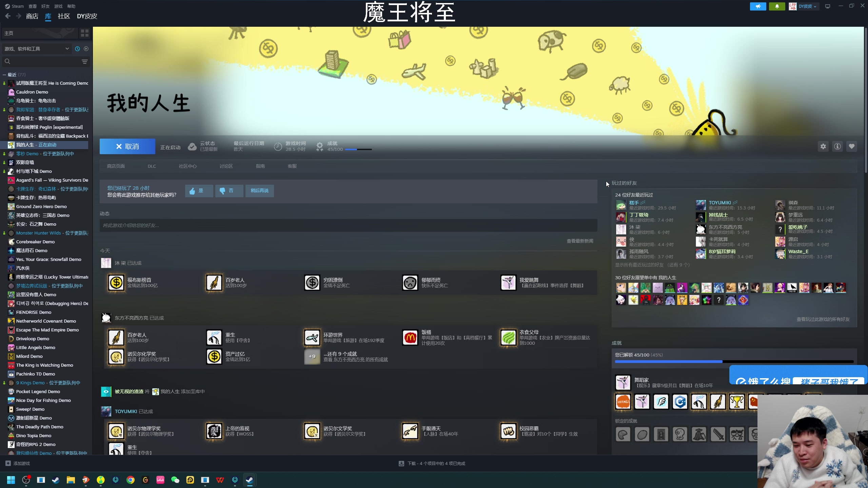868x488 pixels.
Task: Open library advanced filter icon
Action: pyautogui.click(x=85, y=62)
